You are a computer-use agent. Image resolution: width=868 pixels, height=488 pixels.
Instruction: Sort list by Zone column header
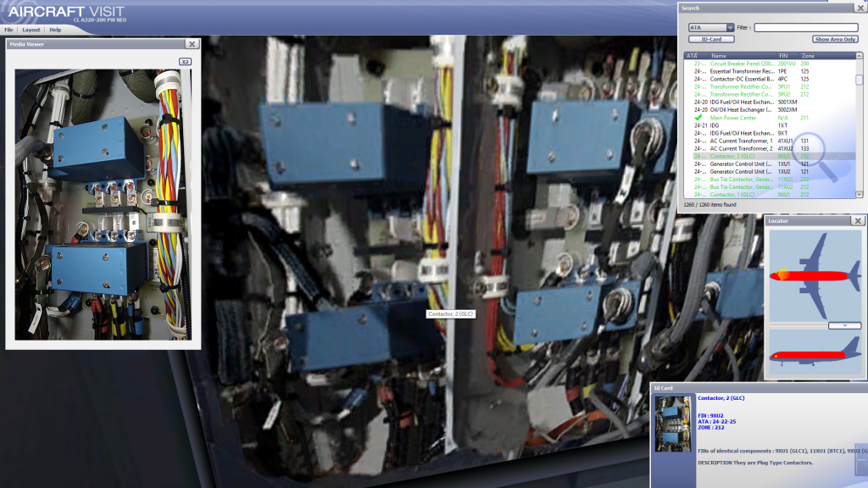click(x=827, y=56)
